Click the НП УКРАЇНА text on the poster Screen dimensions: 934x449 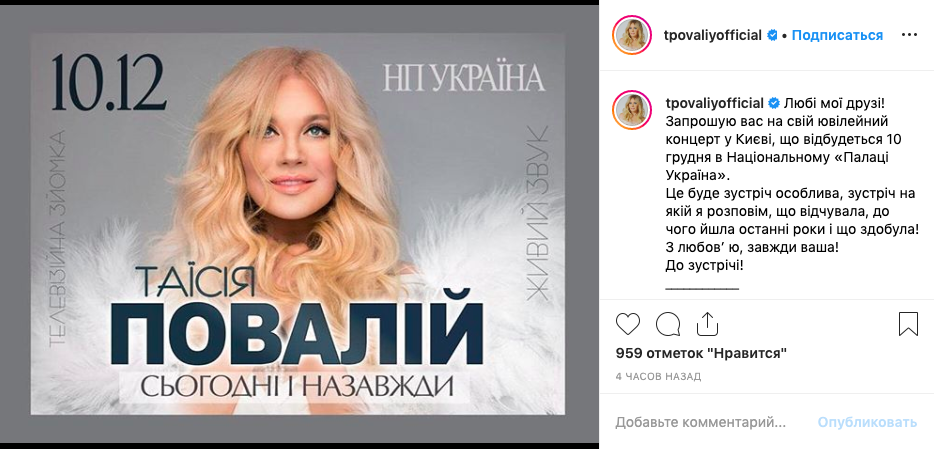point(464,78)
